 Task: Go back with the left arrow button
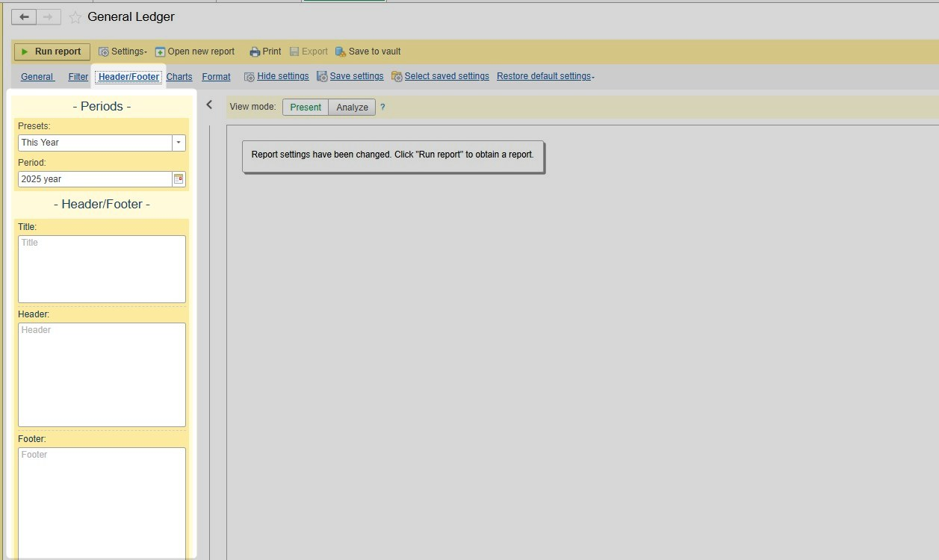tap(24, 16)
